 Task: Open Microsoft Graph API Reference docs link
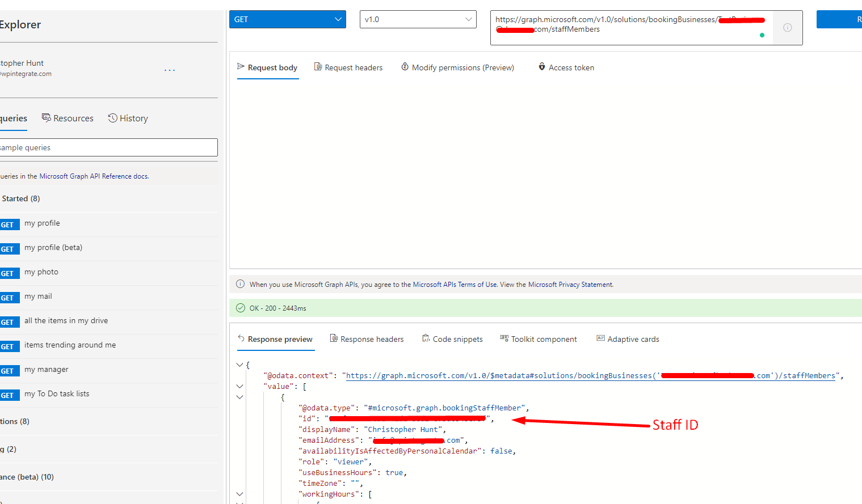coord(94,176)
